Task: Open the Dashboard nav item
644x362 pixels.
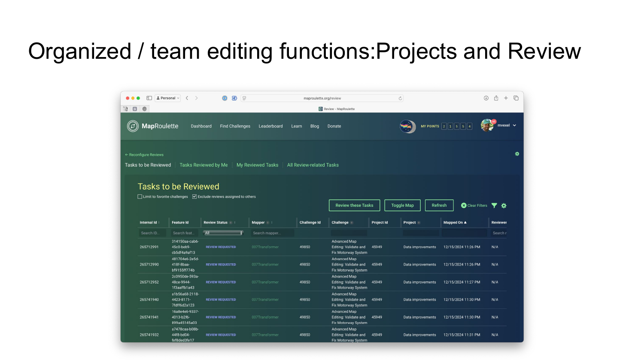Action: point(201,126)
